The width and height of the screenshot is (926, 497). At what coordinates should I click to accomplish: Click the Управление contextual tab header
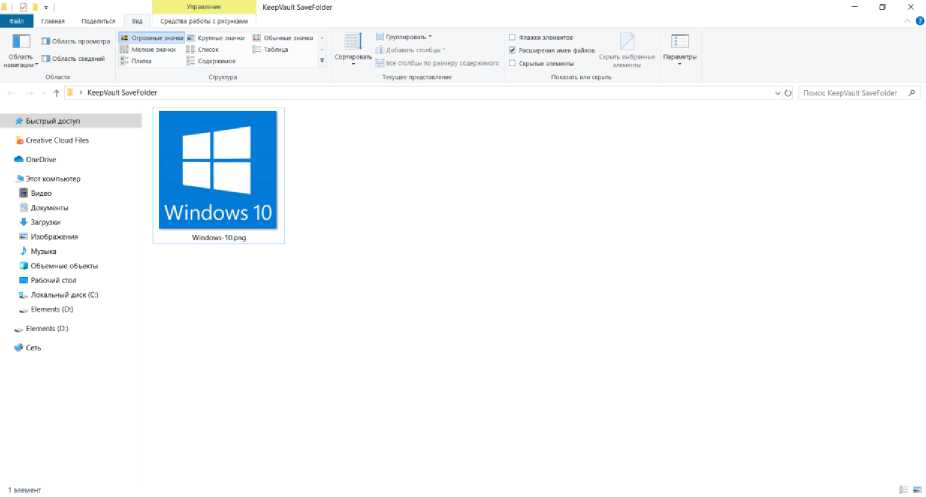click(204, 7)
